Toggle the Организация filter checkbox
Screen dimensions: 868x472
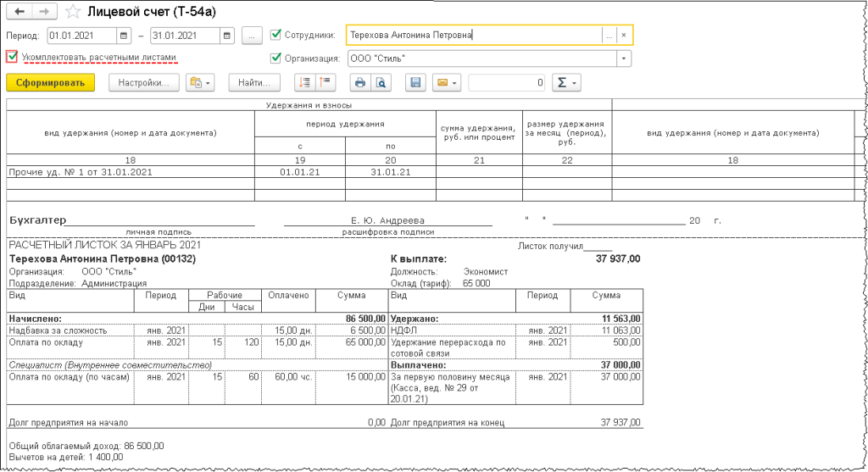pos(275,58)
